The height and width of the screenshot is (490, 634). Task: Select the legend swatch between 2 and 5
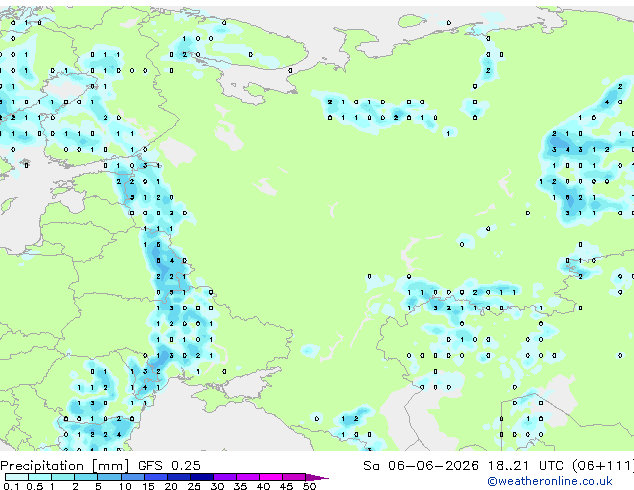[86, 477]
